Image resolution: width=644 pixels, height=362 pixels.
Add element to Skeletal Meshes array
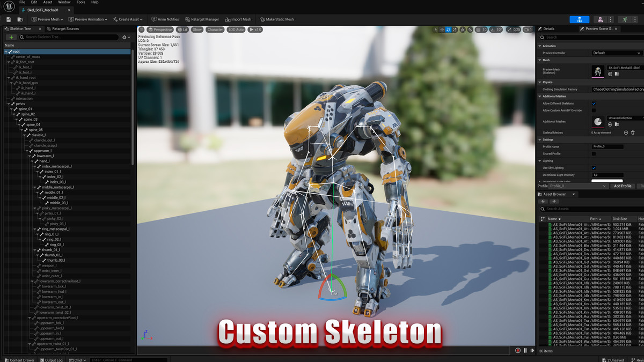coord(626,132)
